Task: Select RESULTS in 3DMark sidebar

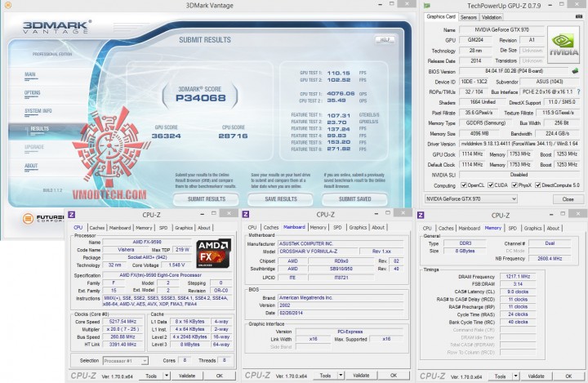Action: click(39, 129)
